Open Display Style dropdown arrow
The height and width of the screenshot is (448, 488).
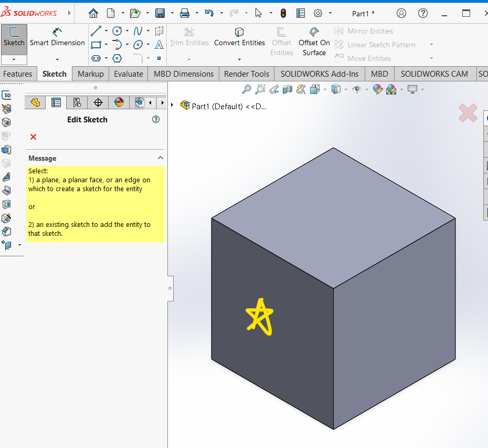pyautogui.click(x=346, y=90)
